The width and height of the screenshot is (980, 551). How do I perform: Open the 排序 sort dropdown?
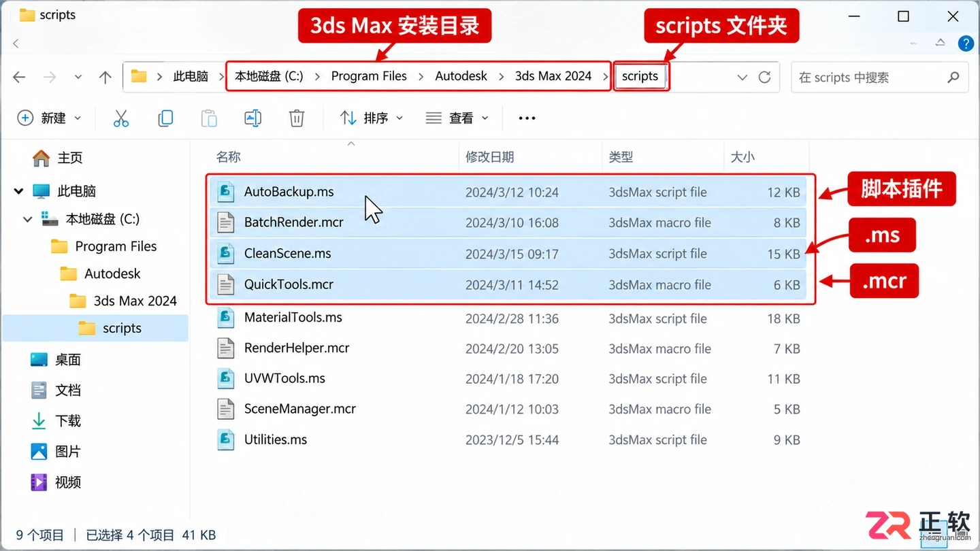click(371, 118)
